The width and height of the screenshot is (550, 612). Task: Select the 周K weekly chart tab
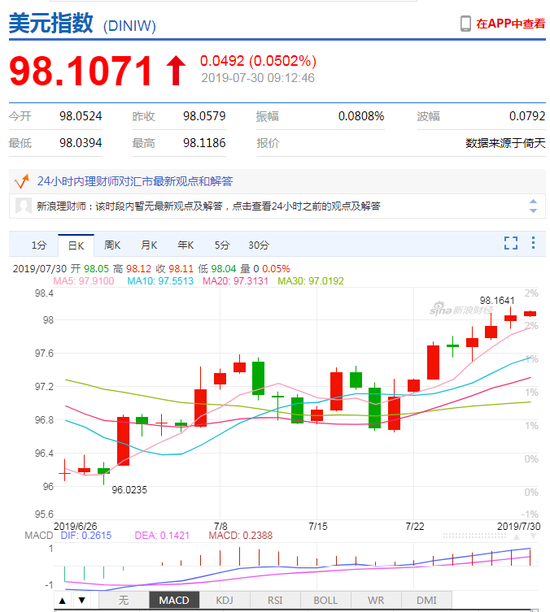[112, 245]
